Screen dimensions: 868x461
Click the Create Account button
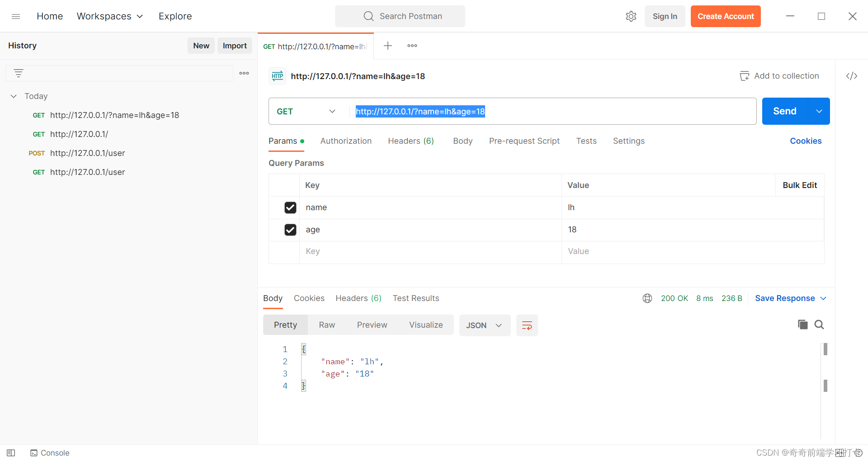tap(726, 16)
